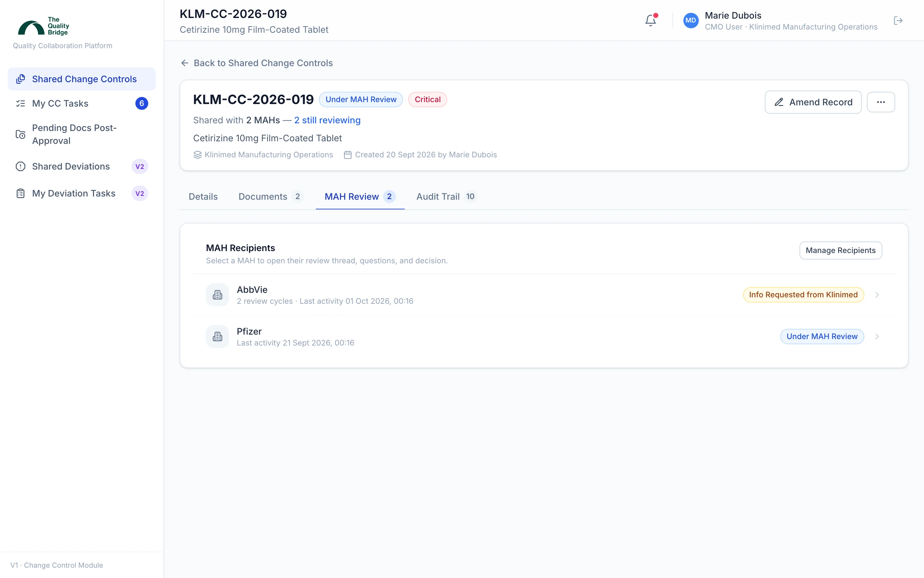This screenshot has width=924, height=578.
Task: Click the My CC Tasks count badge 6
Action: [x=142, y=104]
